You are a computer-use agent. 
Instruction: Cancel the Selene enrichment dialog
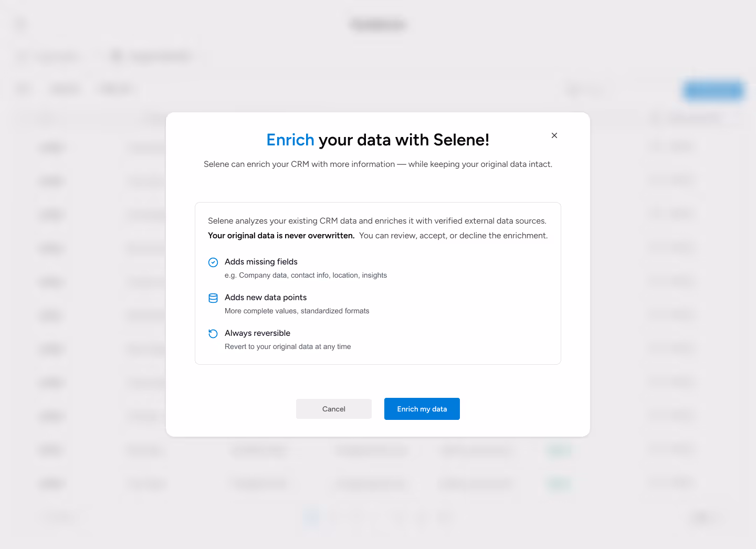(333, 409)
